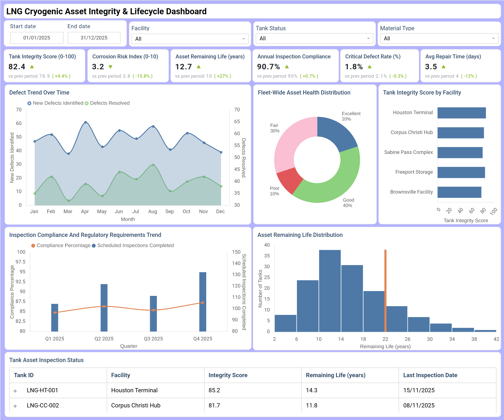Click the Q1 2025 inspections bar
504x420 pixels.
pos(55,318)
